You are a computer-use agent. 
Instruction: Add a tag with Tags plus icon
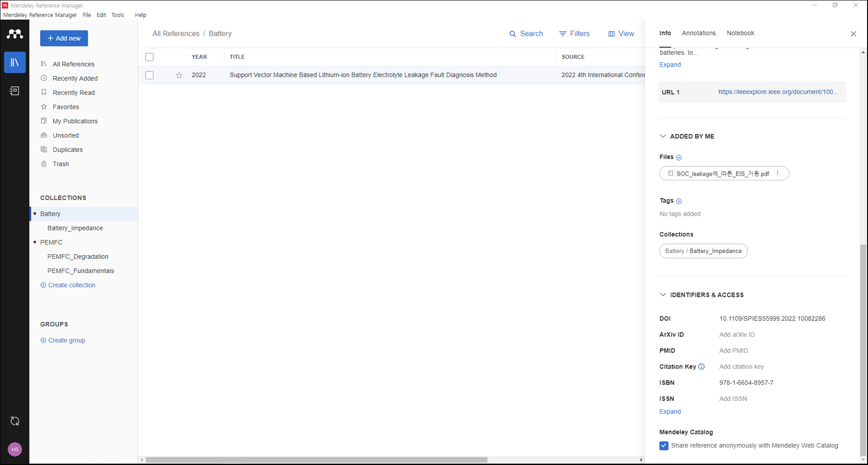(679, 201)
